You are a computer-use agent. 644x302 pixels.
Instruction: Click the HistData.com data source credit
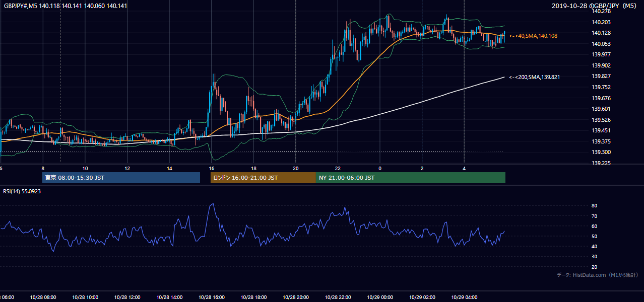(597, 275)
